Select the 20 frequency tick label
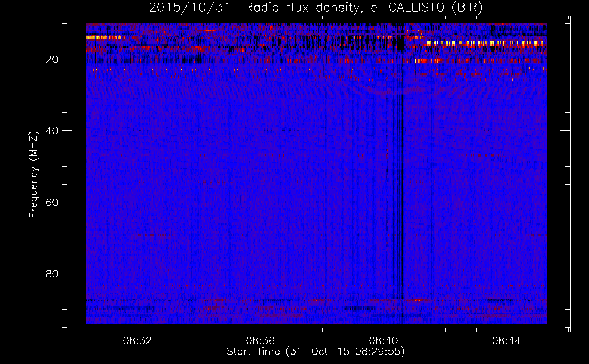 [52, 59]
